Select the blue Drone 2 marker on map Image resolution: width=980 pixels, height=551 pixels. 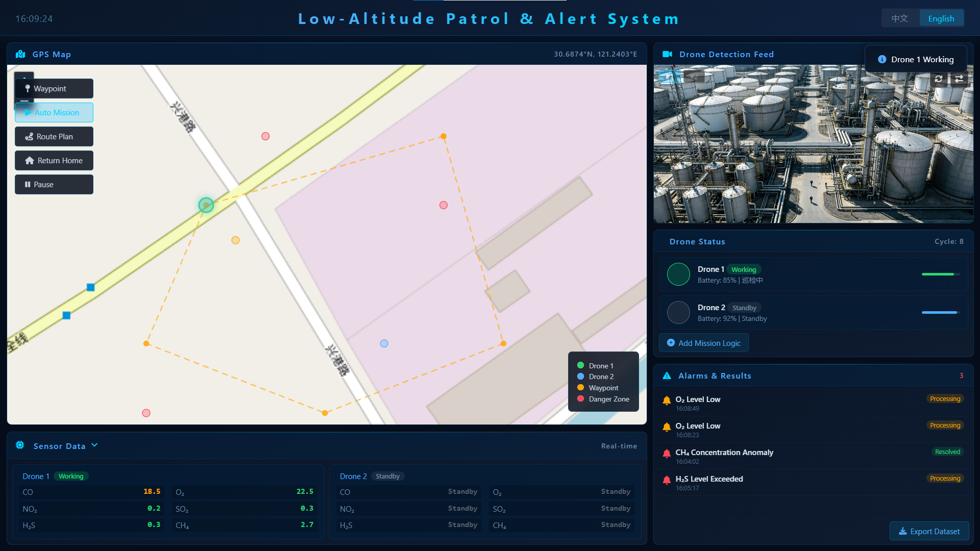point(384,343)
